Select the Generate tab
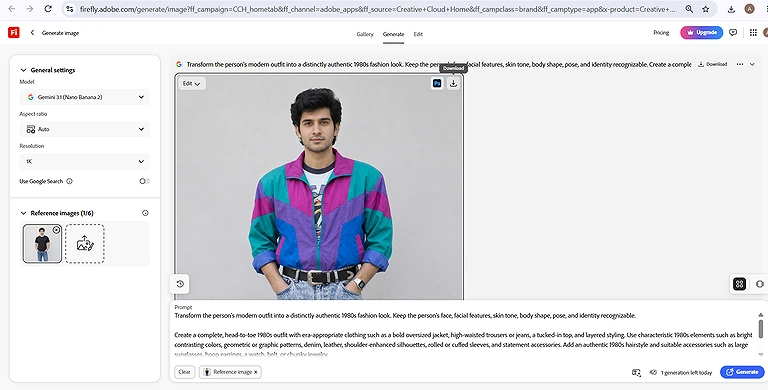Viewport: 768px width, 390px height. (x=393, y=34)
